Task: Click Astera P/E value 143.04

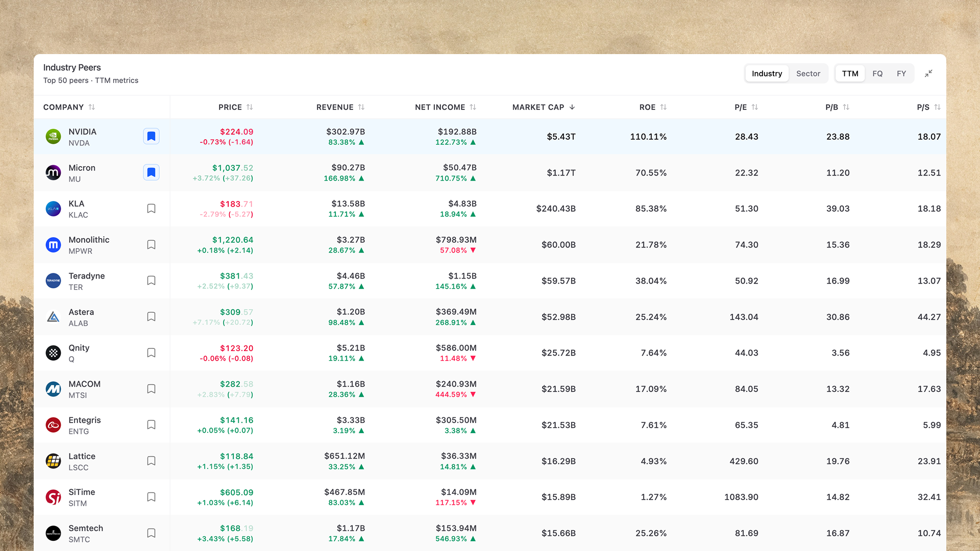Action: 744,317
